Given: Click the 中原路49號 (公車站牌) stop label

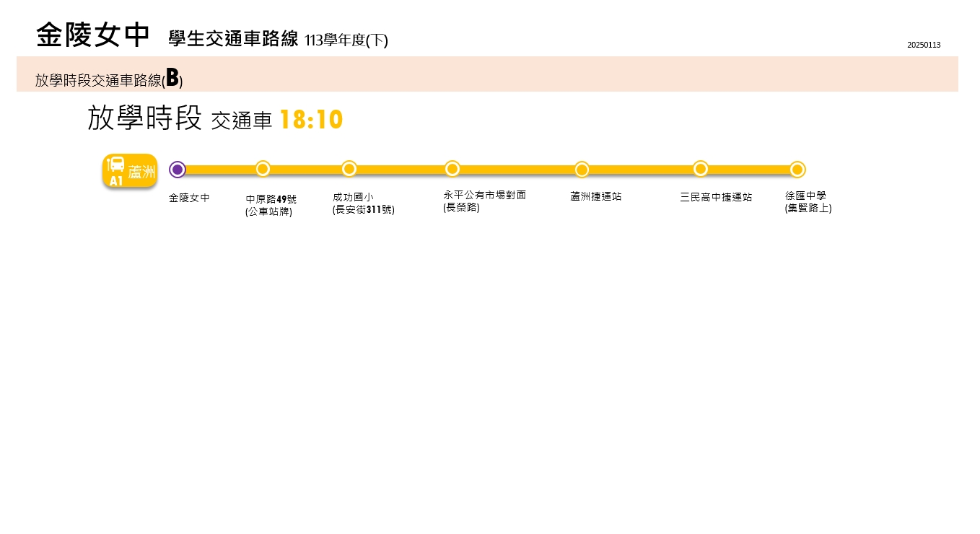Looking at the screenshot, I should (271, 205).
